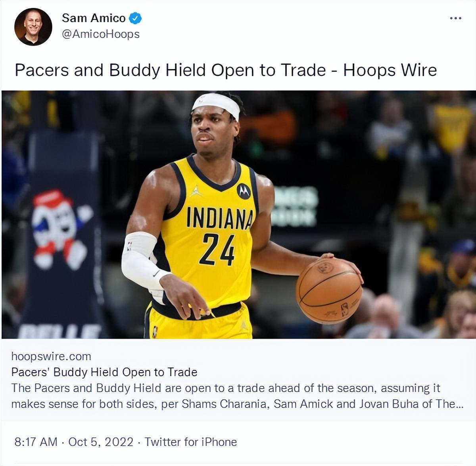The image size is (476, 466).
Task: Click the article description preview text
Action: coord(237,396)
